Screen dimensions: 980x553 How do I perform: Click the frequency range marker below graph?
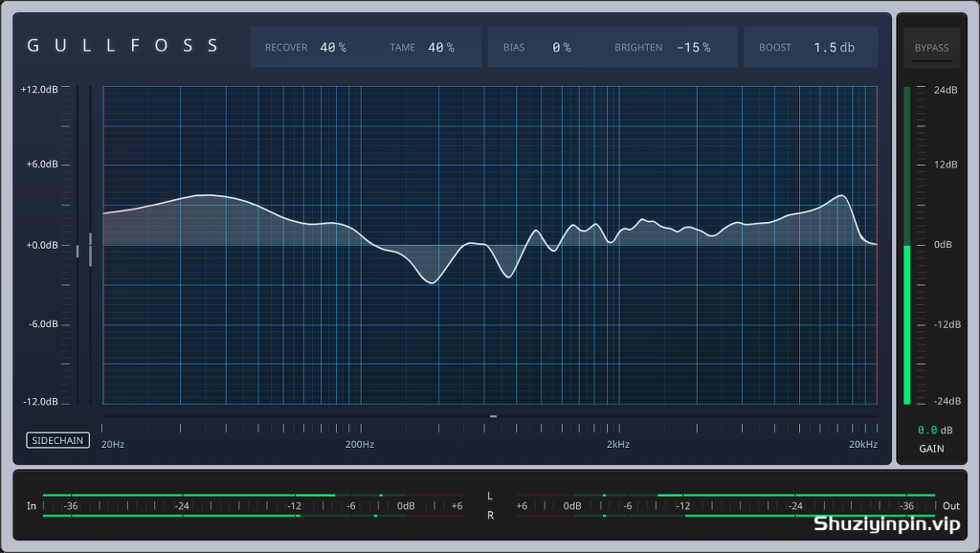pyautogui.click(x=493, y=416)
